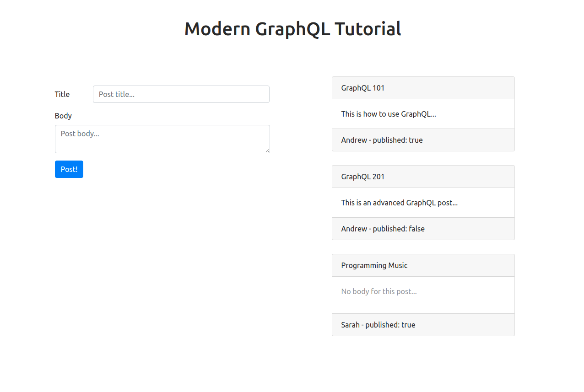Click the Body label
This screenshot has height=392, width=584.
pos(63,116)
